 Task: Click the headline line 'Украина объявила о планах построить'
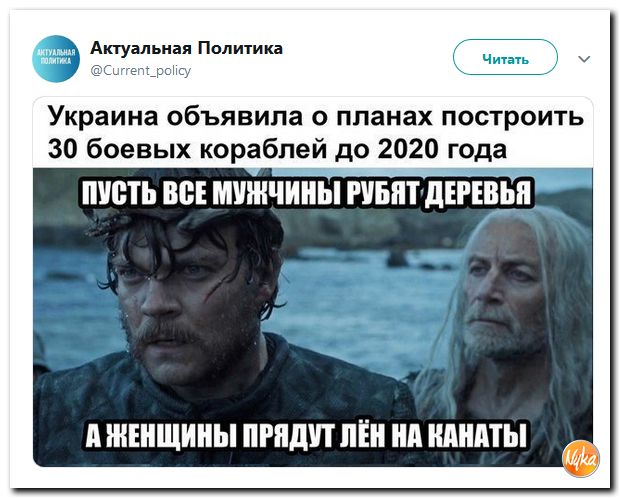(x=316, y=116)
